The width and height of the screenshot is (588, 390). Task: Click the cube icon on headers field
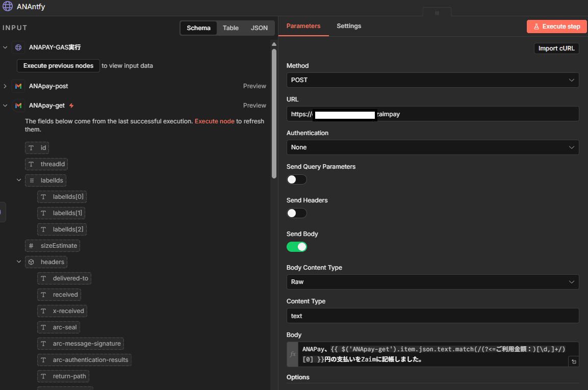(x=31, y=262)
